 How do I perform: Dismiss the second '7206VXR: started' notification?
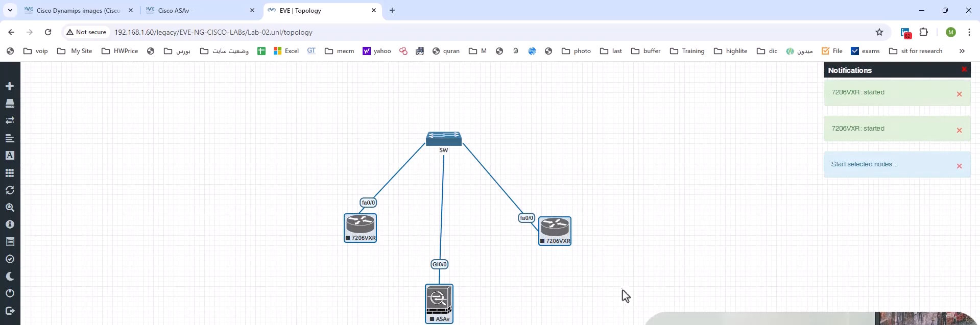tap(959, 130)
